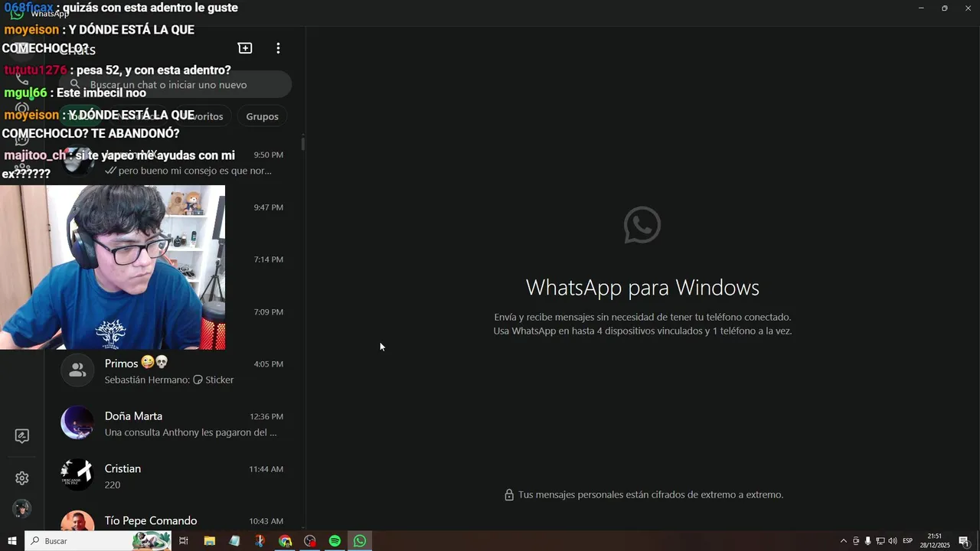Open WhatsApp Settings gear in sidebar
Image resolution: width=980 pixels, height=551 pixels.
click(22, 478)
